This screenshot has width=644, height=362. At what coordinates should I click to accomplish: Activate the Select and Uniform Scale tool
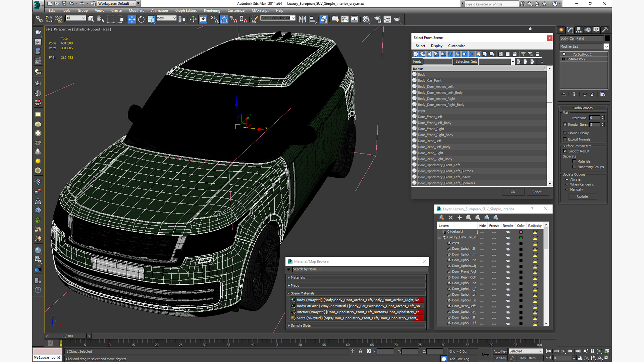pyautogui.click(x=151, y=19)
